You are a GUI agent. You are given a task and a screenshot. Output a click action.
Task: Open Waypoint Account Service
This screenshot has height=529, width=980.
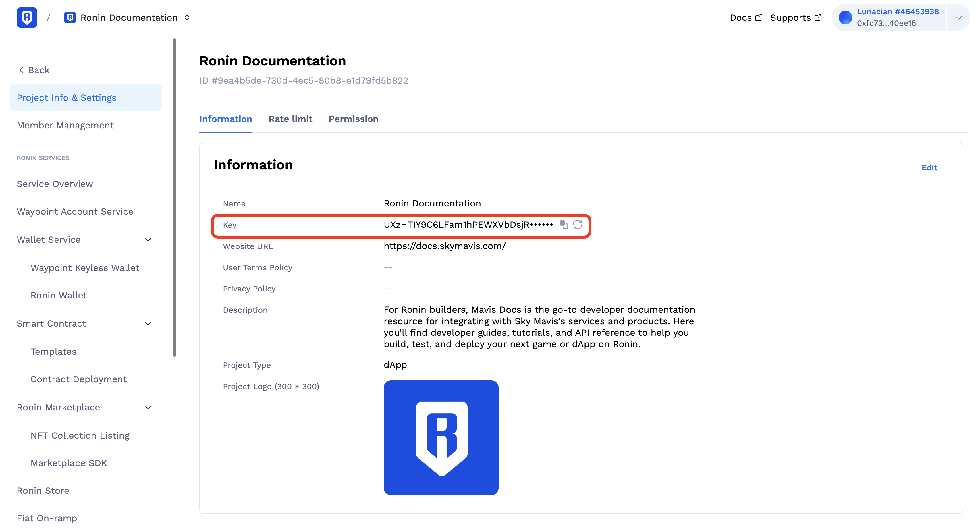pyautogui.click(x=75, y=211)
